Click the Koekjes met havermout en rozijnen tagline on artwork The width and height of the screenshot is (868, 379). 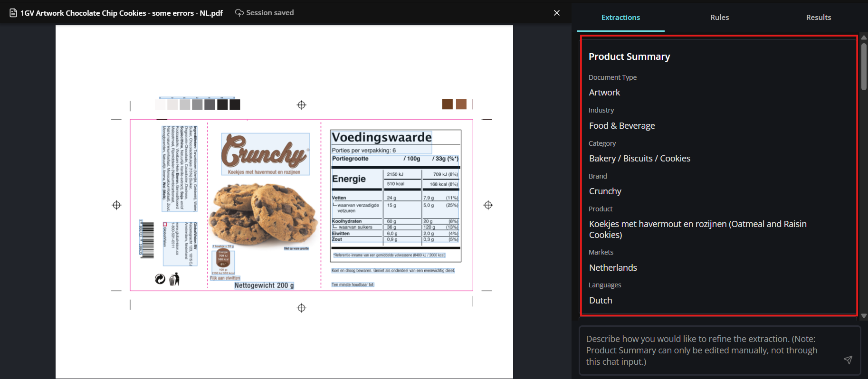tap(264, 172)
